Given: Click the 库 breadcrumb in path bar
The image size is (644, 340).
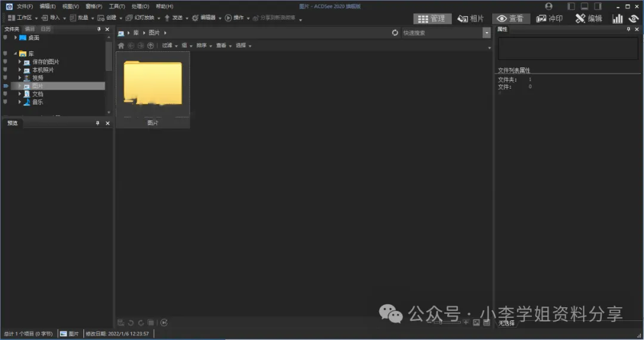Looking at the screenshot, I should click(x=135, y=33).
